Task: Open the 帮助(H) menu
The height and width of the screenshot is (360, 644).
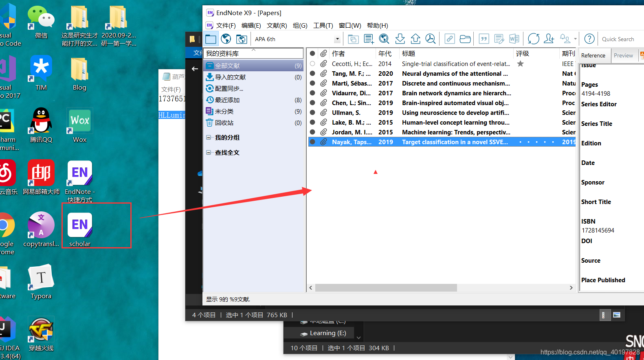Action: (x=378, y=25)
